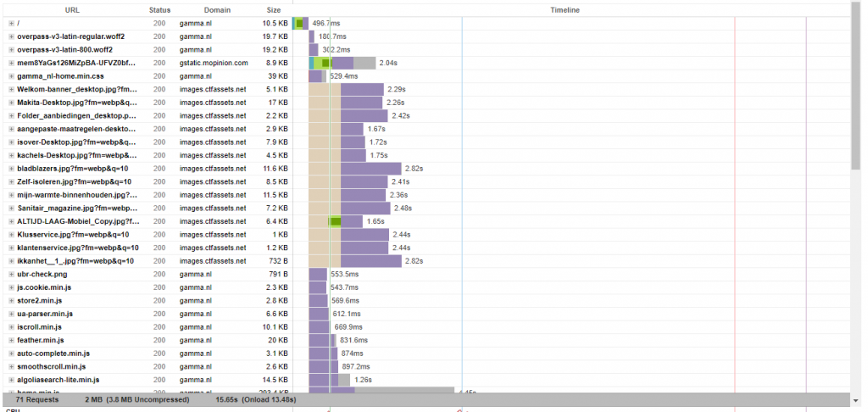Screen dimensions: 868x412
Task: Click the 2.29s timing label
Action: (397, 89)
